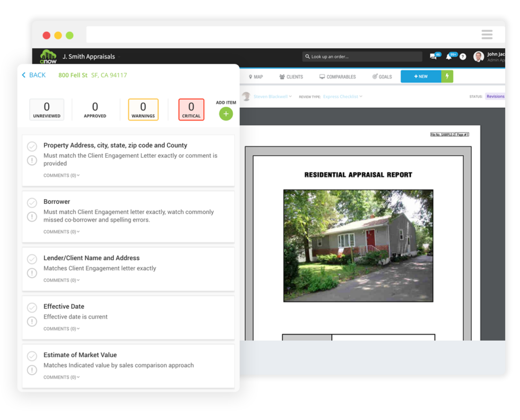Image resolution: width=520 pixels, height=420 pixels.
Task: Approve the Property Address checklist item
Action: tap(32, 146)
